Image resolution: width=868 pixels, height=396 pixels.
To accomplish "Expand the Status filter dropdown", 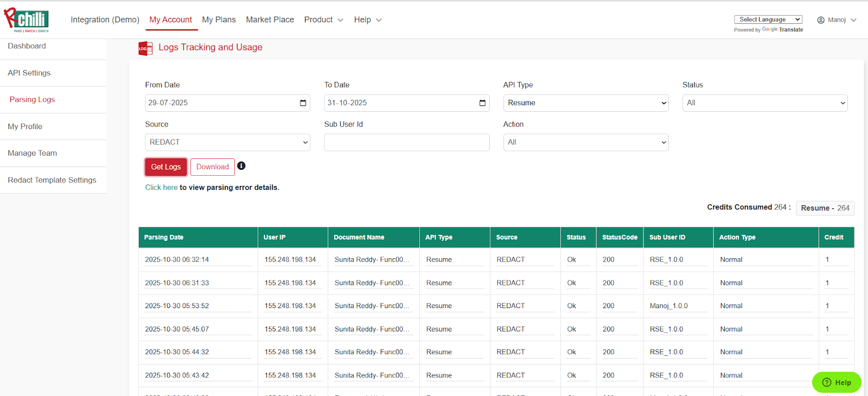I will 764,103.
